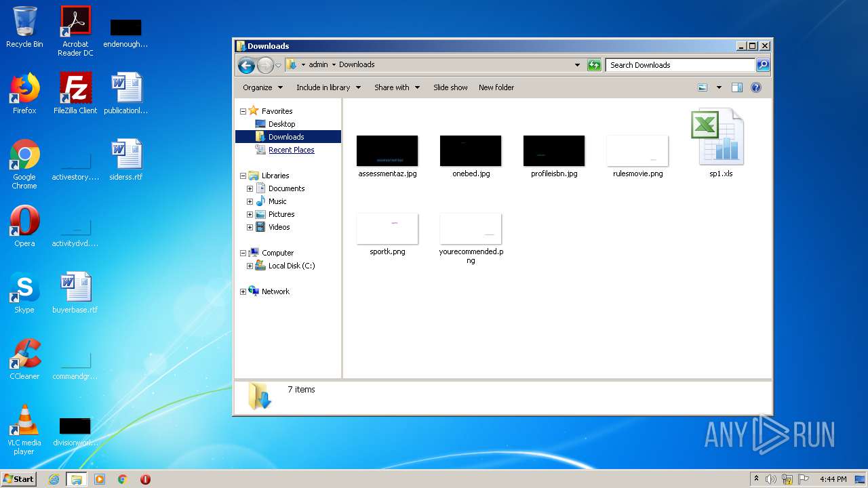
Task: Click New folder button
Action: click(x=496, y=87)
